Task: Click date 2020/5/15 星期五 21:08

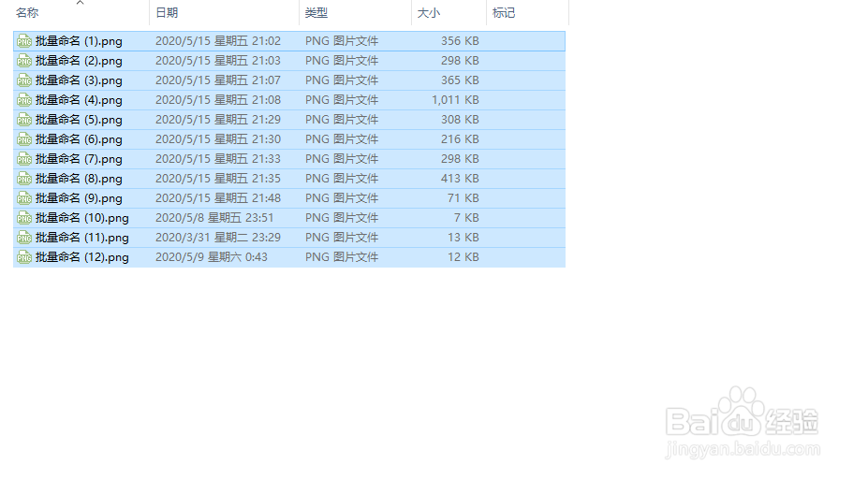Action: point(218,99)
